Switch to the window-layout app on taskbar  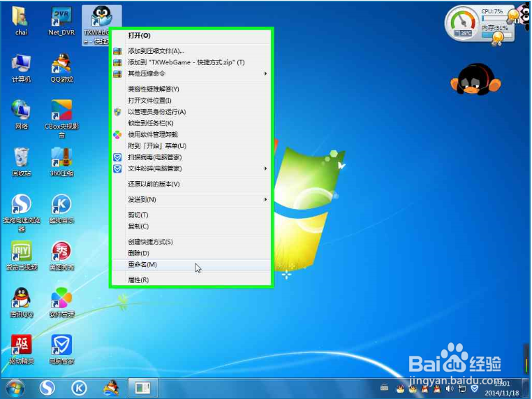pyautogui.click(x=143, y=388)
